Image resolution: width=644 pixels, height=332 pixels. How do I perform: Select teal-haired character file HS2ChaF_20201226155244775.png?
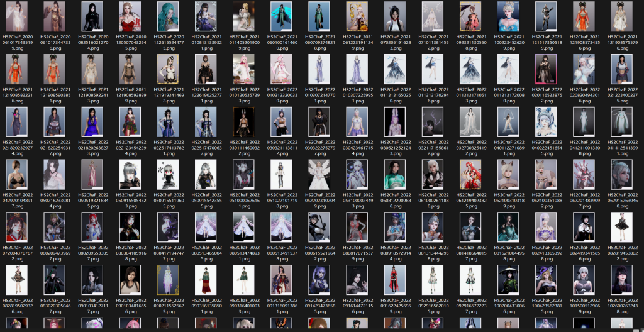pos(168,17)
